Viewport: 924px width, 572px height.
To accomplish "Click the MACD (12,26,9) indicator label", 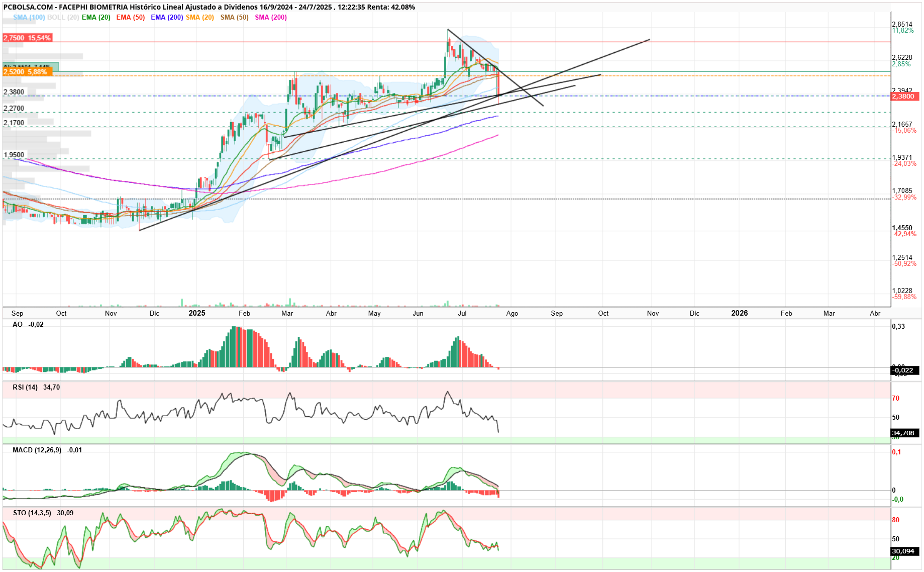I will pyautogui.click(x=47, y=450).
